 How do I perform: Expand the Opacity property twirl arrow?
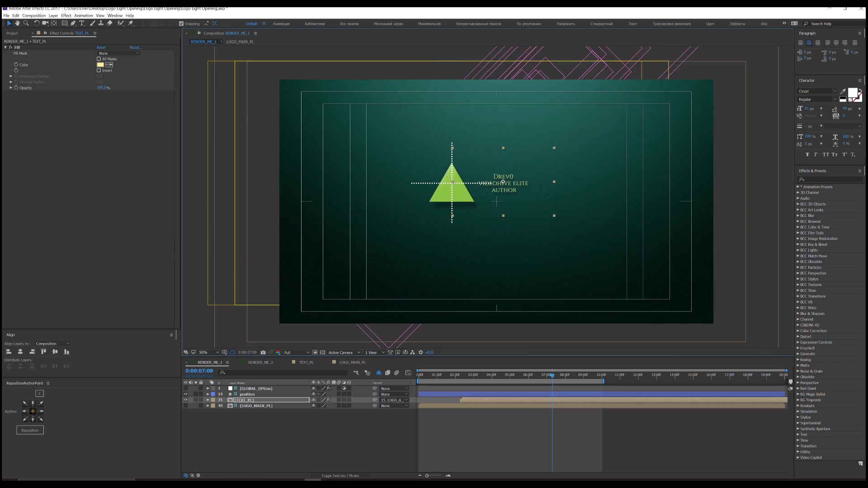coord(11,88)
